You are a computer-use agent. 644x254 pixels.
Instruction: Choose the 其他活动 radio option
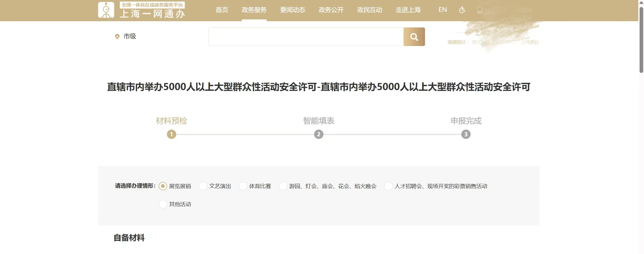click(x=163, y=204)
